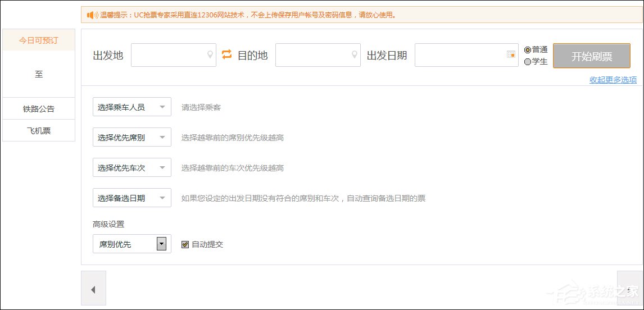Open the 飞机票 sidebar item
The width and height of the screenshot is (644, 310).
39,130
